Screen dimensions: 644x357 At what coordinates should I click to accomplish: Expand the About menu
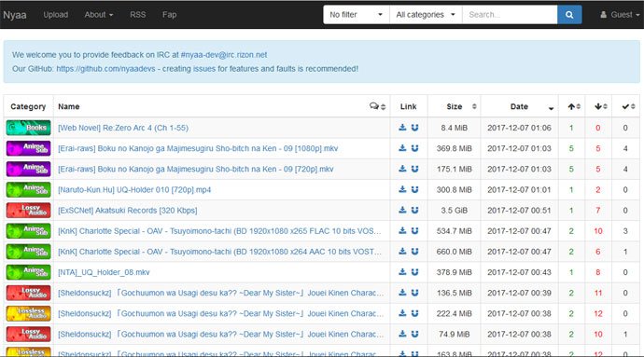click(x=99, y=15)
